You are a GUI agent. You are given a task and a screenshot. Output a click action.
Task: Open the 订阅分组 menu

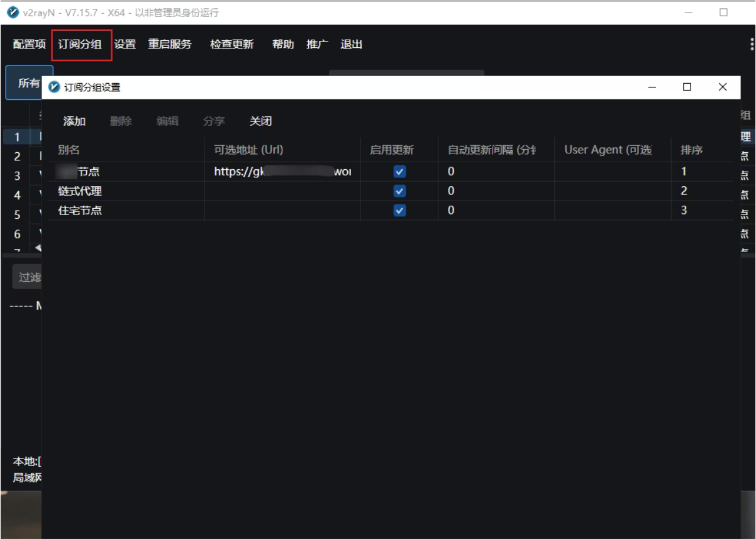pos(80,45)
